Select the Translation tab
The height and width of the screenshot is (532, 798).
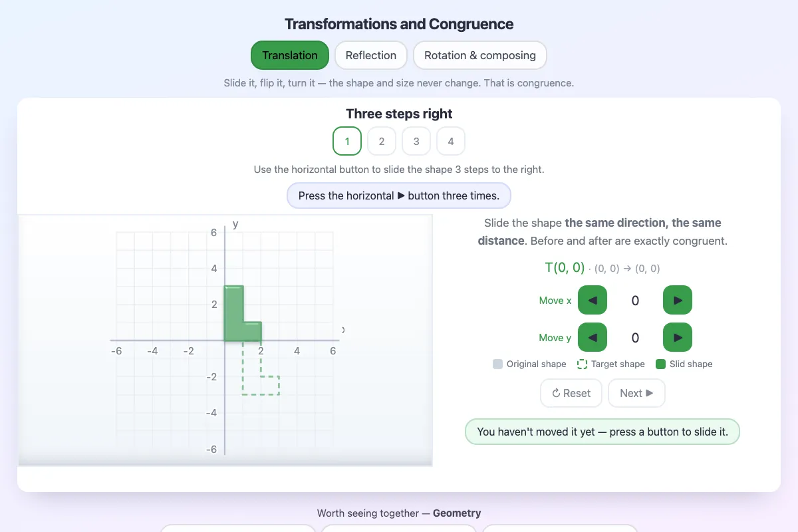pyautogui.click(x=290, y=55)
